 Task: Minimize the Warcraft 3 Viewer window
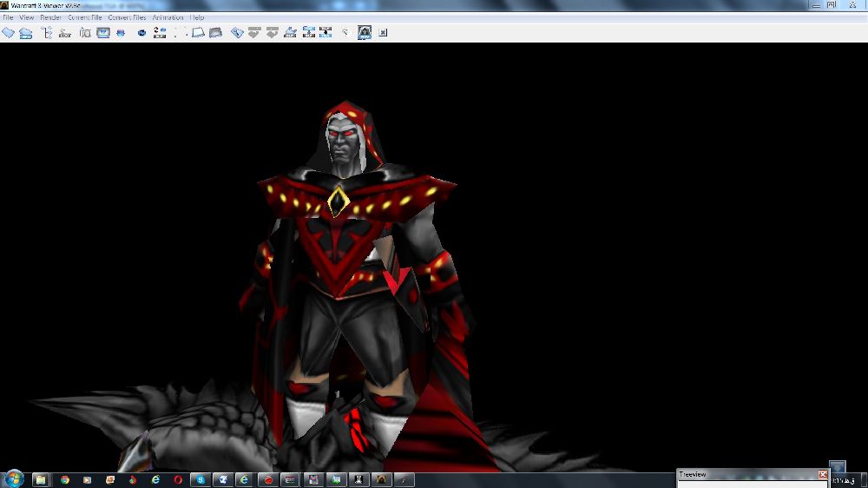pyautogui.click(x=816, y=5)
